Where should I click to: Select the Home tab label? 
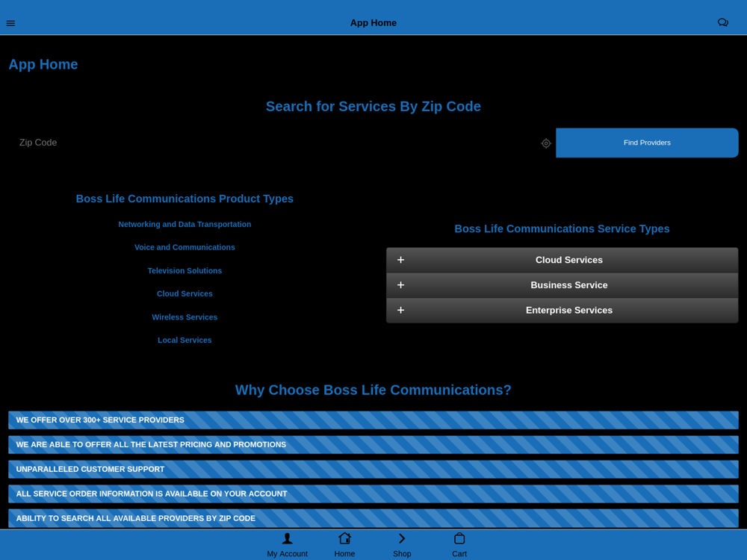(344, 554)
